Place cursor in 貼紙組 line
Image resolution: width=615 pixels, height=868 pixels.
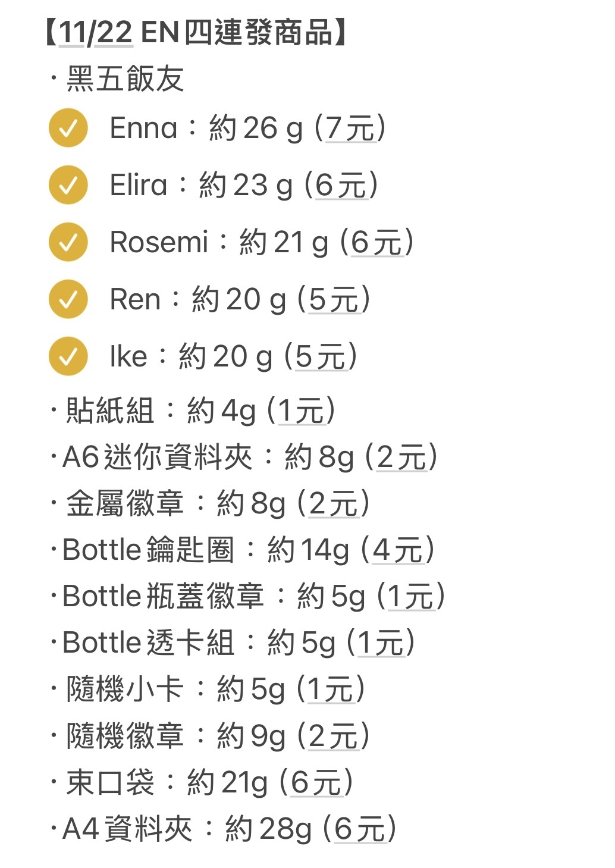[193, 411]
